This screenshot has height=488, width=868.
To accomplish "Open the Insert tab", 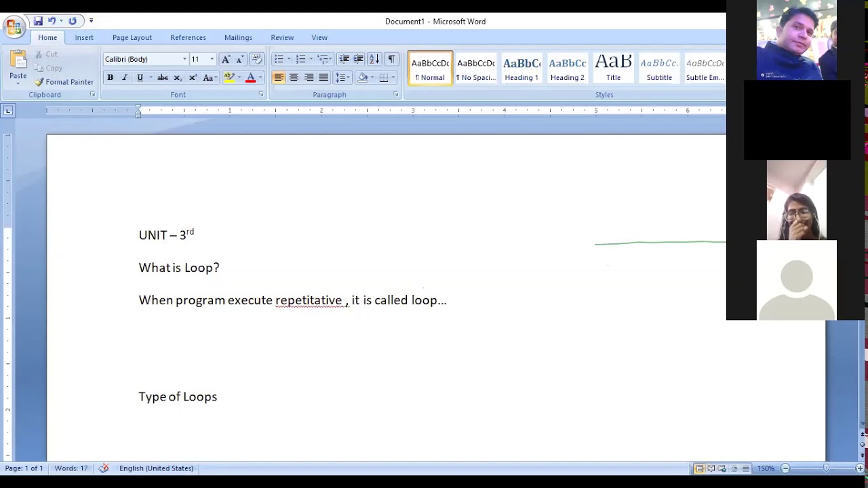I will pyautogui.click(x=84, y=37).
